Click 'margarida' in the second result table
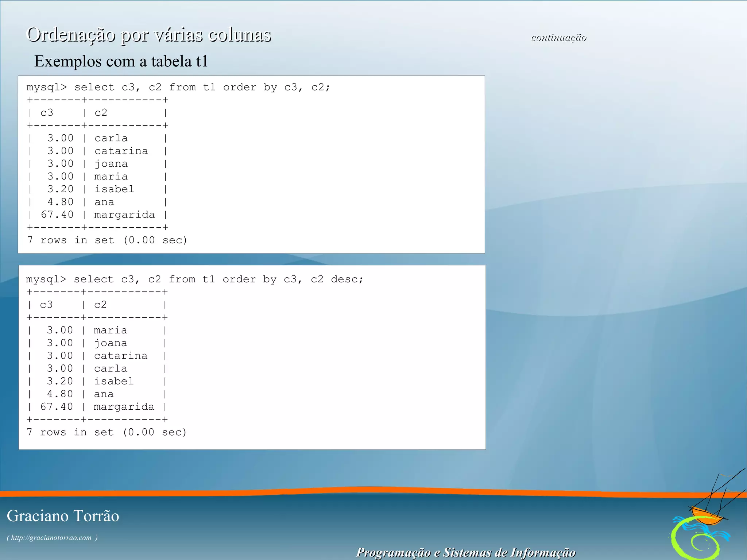Screen dimensions: 747x560 (124, 407)
